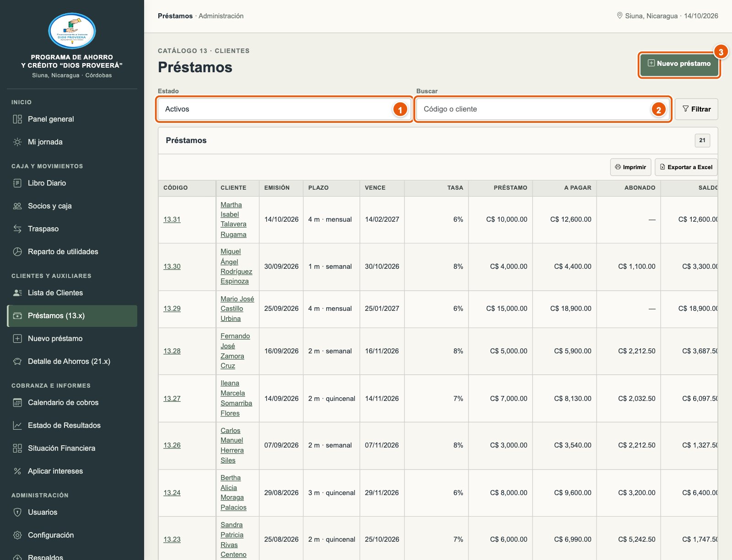Click the Panel general sidebar icon
This screenshot has height=560, width=732.
click(17, 119)
